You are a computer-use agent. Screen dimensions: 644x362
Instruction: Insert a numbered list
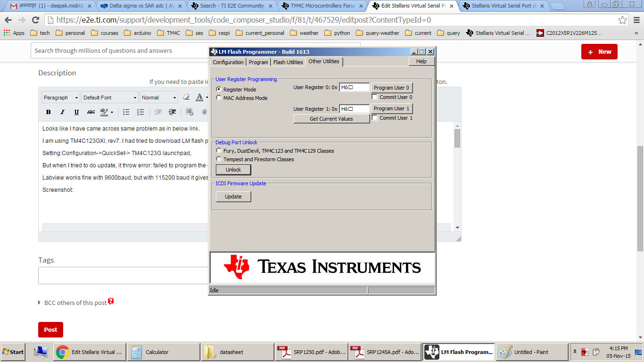(x=140, y=112)
